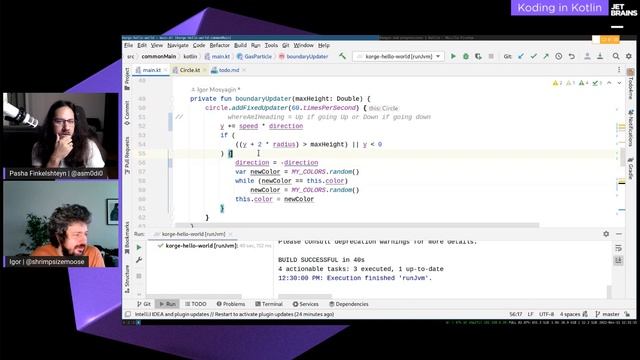Switch to the Circle.kt editor tab
This screenshot has width=640, height=360.
[190, 70]
